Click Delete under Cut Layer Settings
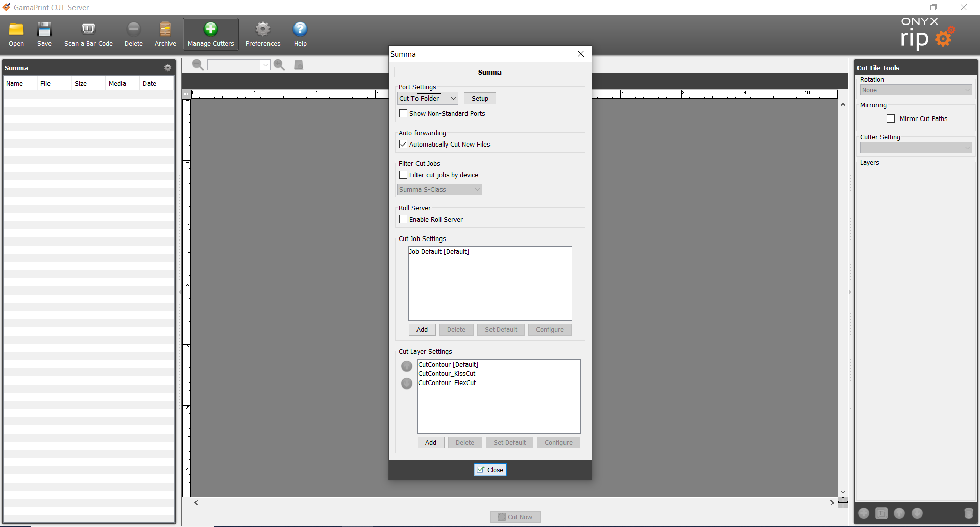Screen dimensions: 980x527 click(465, 442)
